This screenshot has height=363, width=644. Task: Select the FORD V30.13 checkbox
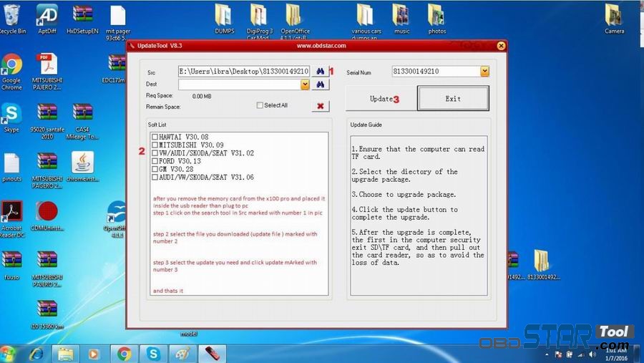(x=155, y=161)
